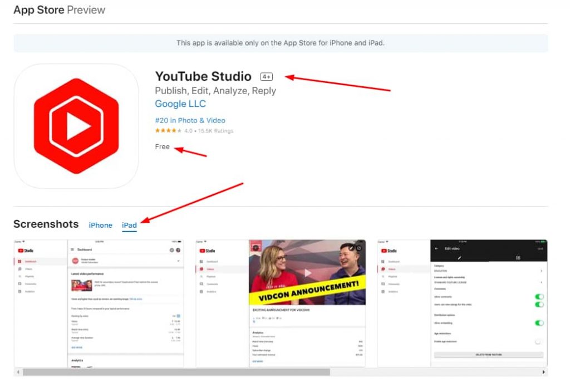Click Save in the Edit video header

[x=540, y=249]
